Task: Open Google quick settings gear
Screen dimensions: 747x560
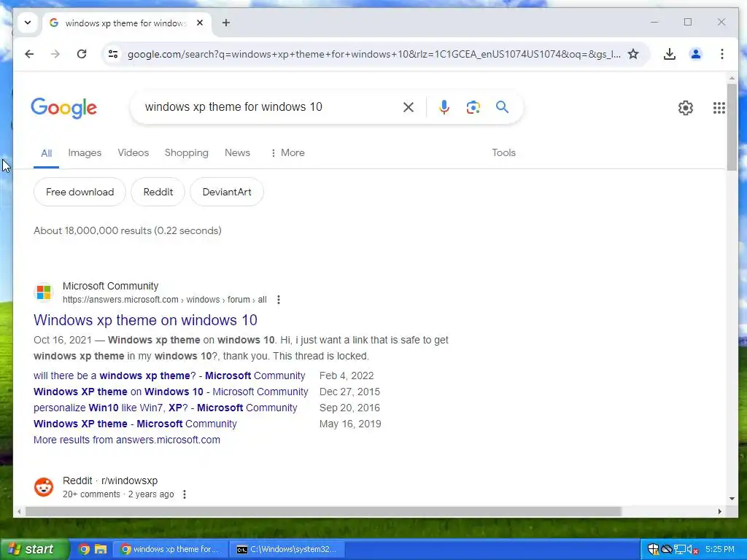Action: pyautogui.click(x=685, y=108)
